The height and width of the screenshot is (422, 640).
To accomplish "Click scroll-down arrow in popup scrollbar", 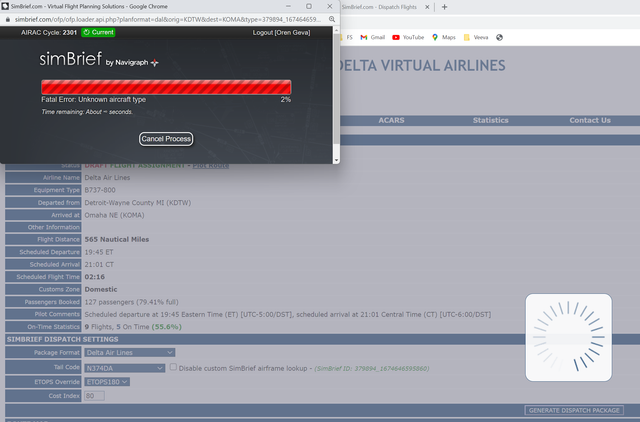I will (x=336, y=160).
